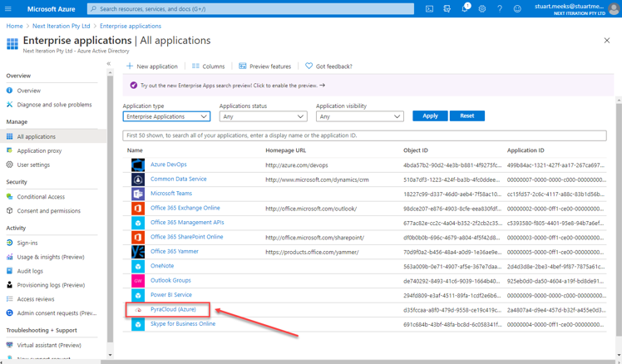Click the feedback smiley face icon
The width and height of the screenshot is (622, 364).
coord(517,9)
